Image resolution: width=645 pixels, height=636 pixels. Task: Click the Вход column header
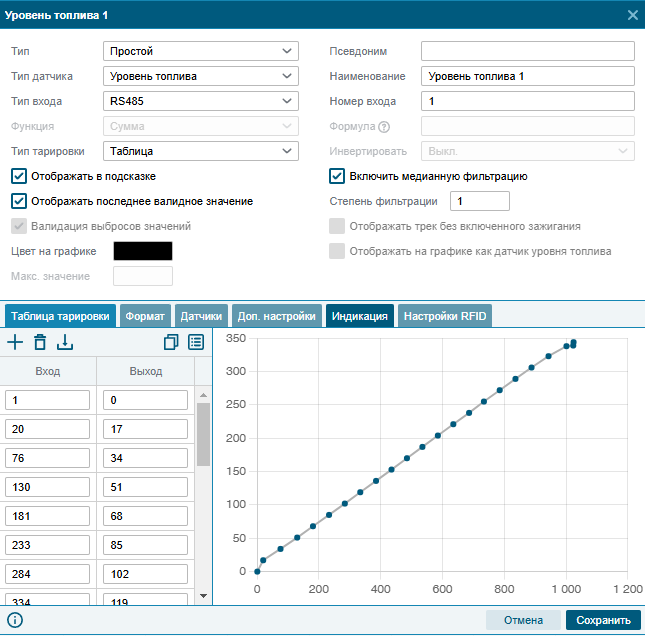pyautogui.click(x=48, y=371)
